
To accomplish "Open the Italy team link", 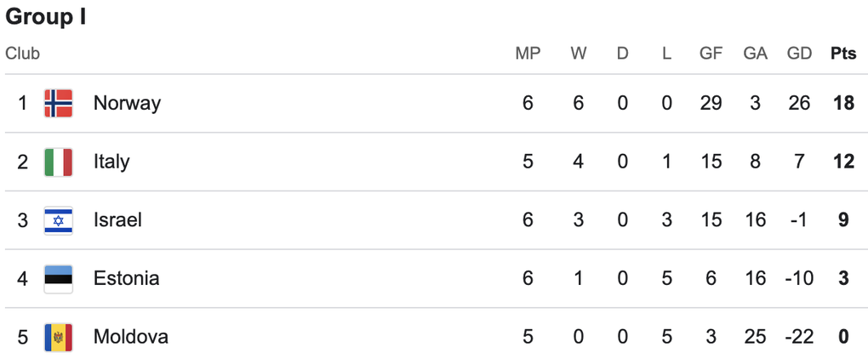I will coord(111,162).
